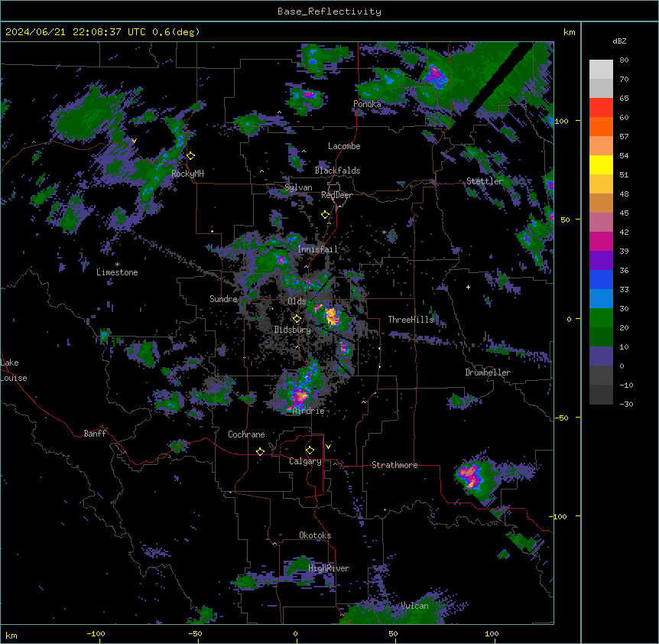This screenshot has width=659, height=644.
Task: Click the yellow diamond marker above Calgary label
Action: pos(310,450)
